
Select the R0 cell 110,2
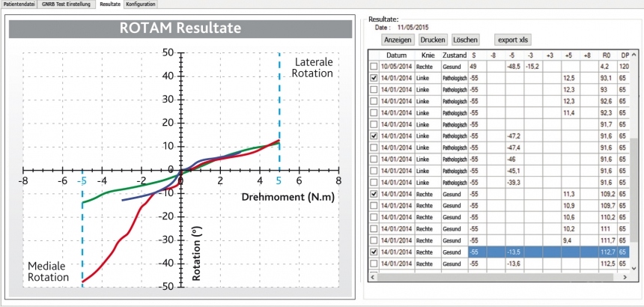click(607, 217)
